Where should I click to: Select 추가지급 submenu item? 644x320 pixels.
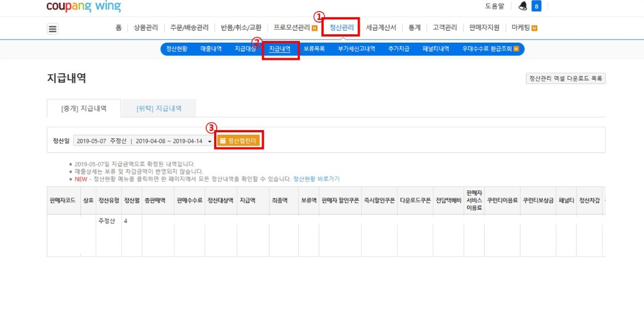point(398,49)
